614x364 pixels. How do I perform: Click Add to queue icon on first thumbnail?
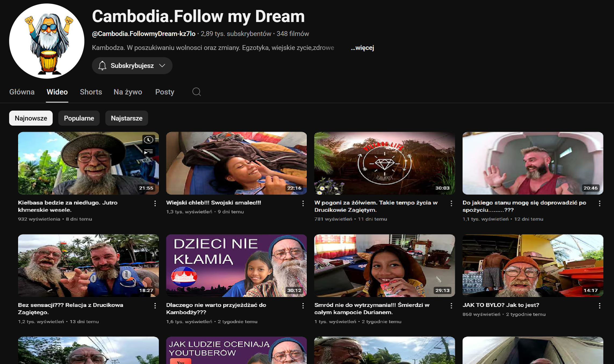tap(148, 152)
